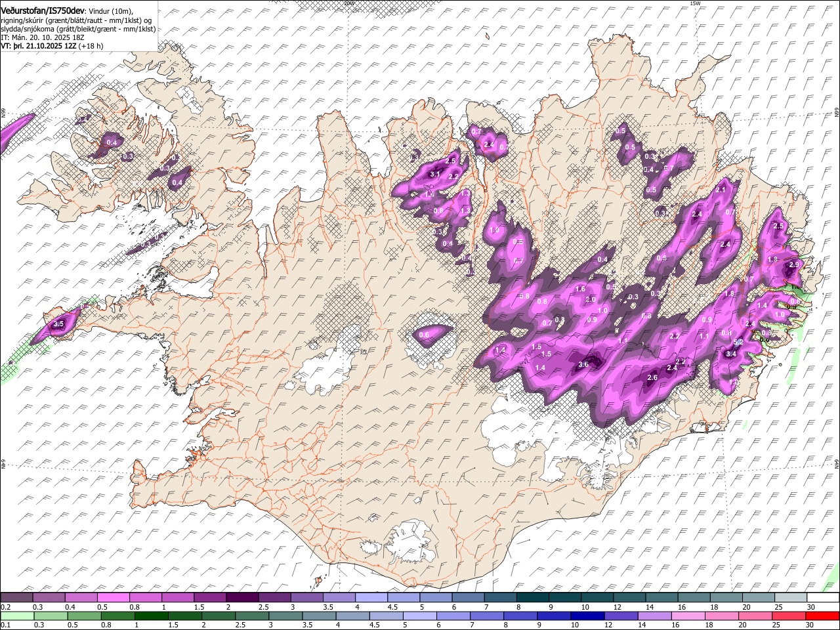Click the 'IT: Mán. 20. 10. 2025 18Z' line
840x630 pixels.
pos(43,38)
